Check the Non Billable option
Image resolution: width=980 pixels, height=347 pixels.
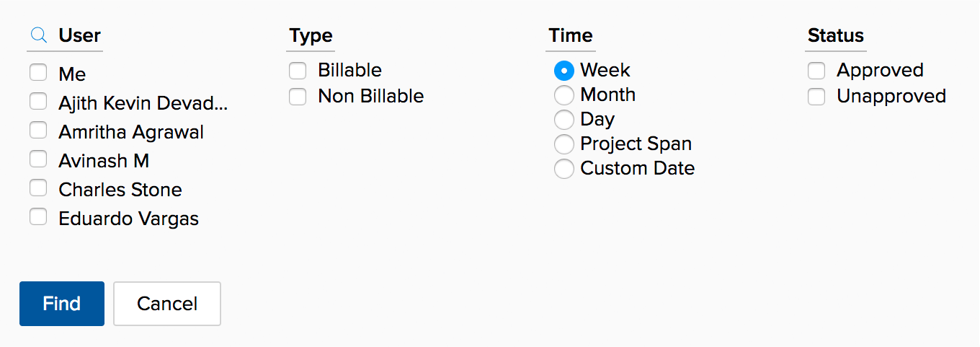point(298,97)
